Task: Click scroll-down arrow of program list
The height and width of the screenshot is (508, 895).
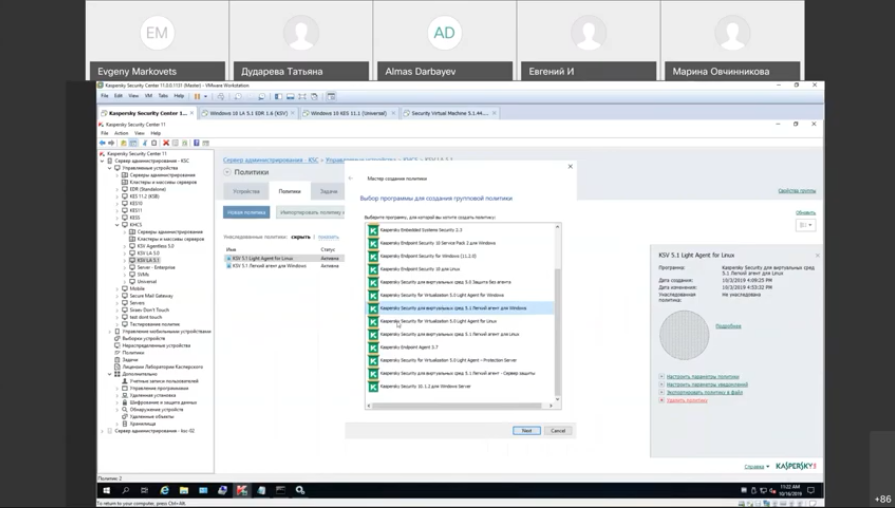Action: tap(558, 400)
